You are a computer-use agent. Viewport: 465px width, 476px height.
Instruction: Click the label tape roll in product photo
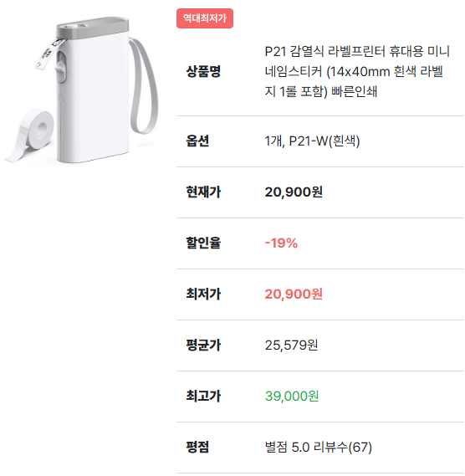[x=30, y=136]
